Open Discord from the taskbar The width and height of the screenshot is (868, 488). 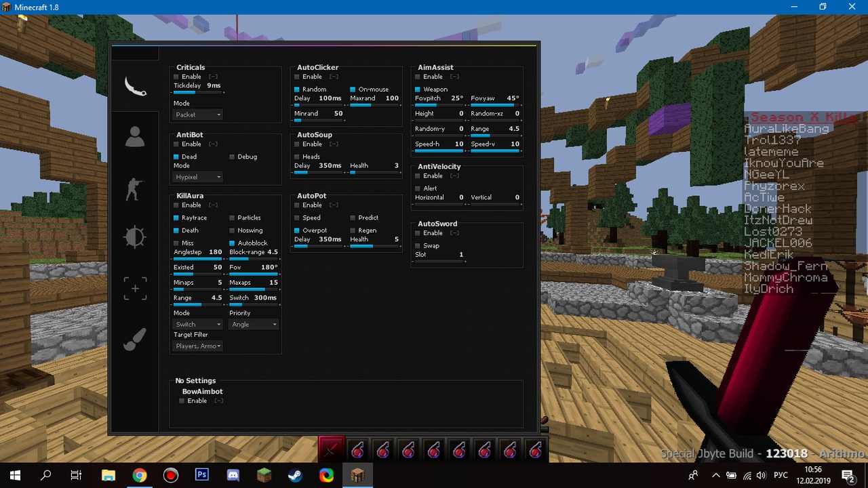[233, 475]
